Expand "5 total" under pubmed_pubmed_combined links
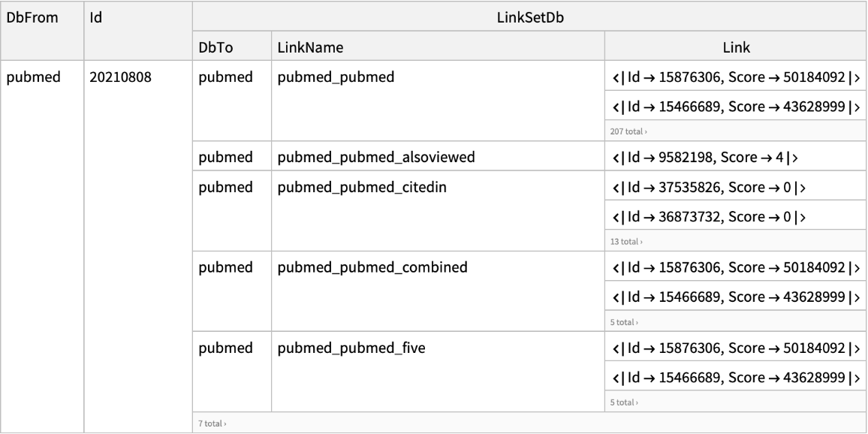The height and width of the screenshot is (434, 868). pos(624,322)
